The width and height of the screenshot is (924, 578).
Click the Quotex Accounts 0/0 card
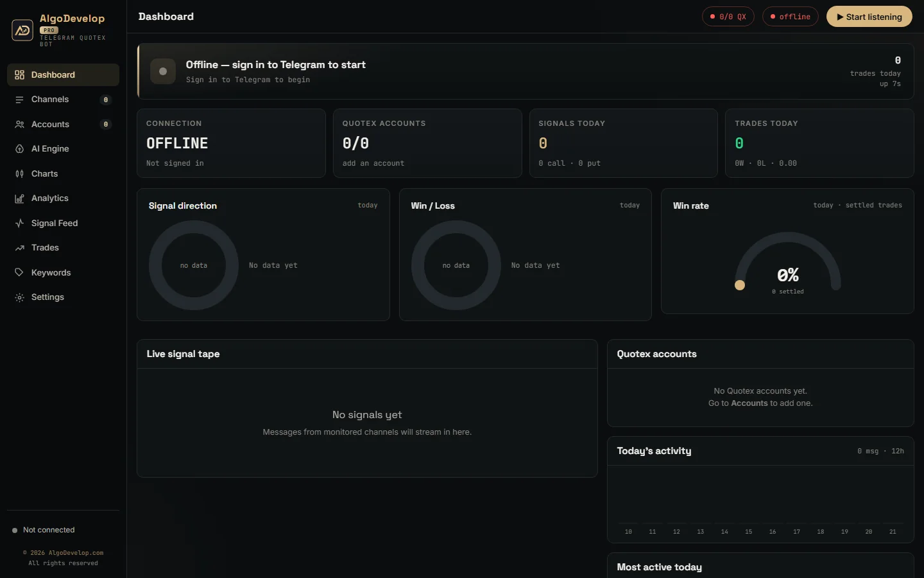(x=427, y=143)
